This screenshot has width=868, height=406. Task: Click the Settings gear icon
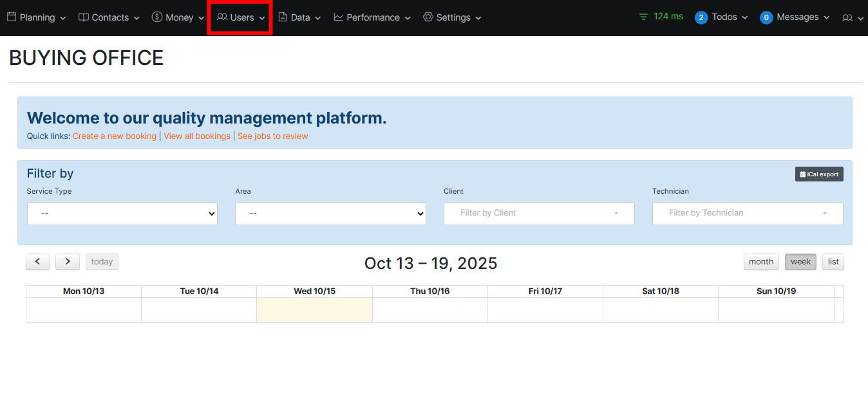pyautogui.click(x=428, y=17)
